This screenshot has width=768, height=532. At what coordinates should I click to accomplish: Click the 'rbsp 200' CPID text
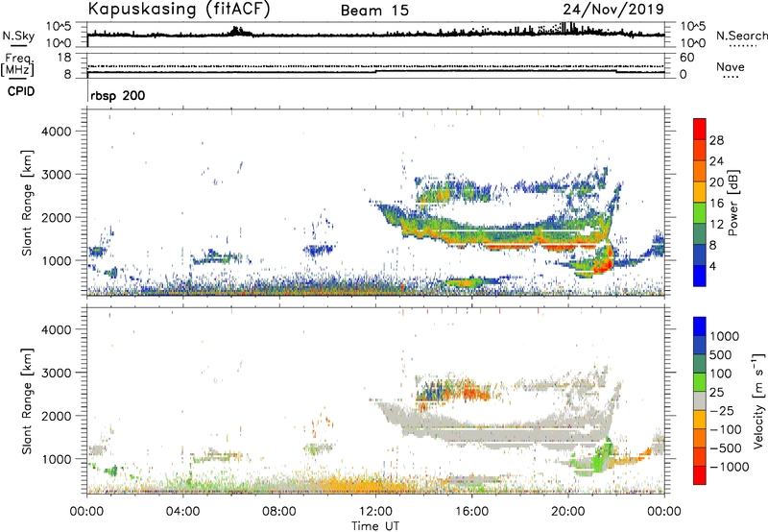pyautogui.click(x=117, y=95)
